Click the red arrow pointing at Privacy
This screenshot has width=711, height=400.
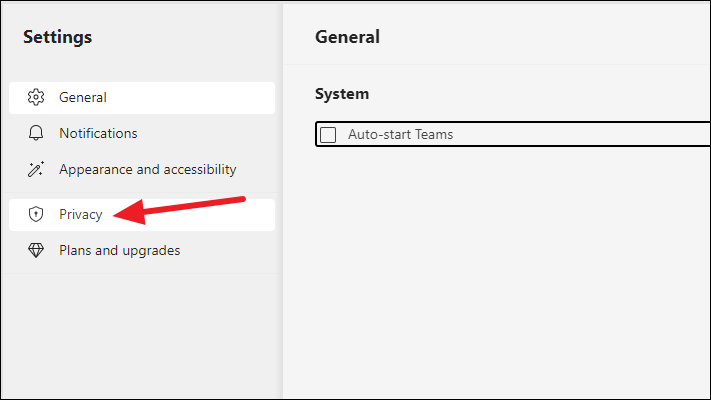coord(179,210)
